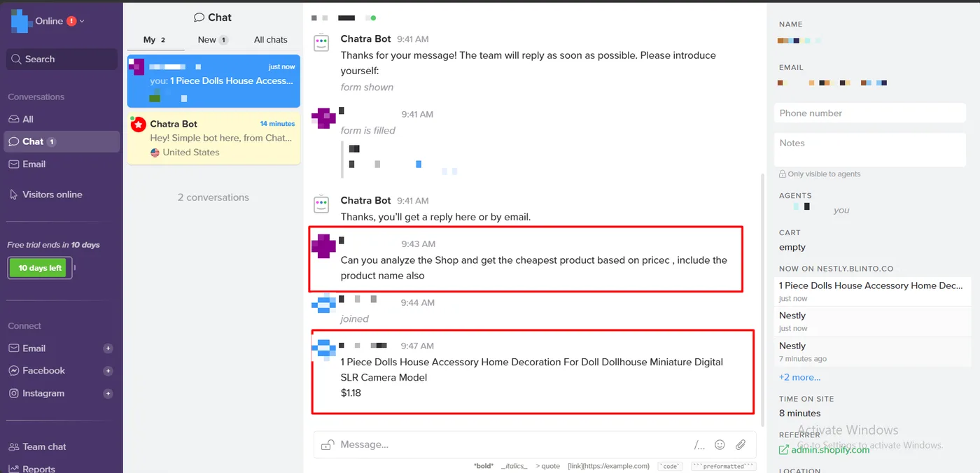Click the [link] formatting hint
This screenshot has height=473, width=980.
click(x=608, y=466)
